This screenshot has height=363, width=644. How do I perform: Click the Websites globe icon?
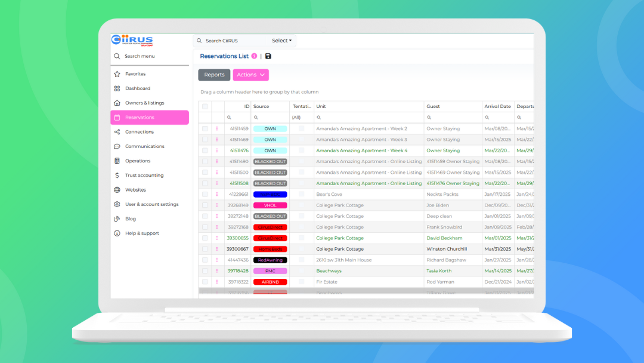click(x=117, y=190)
